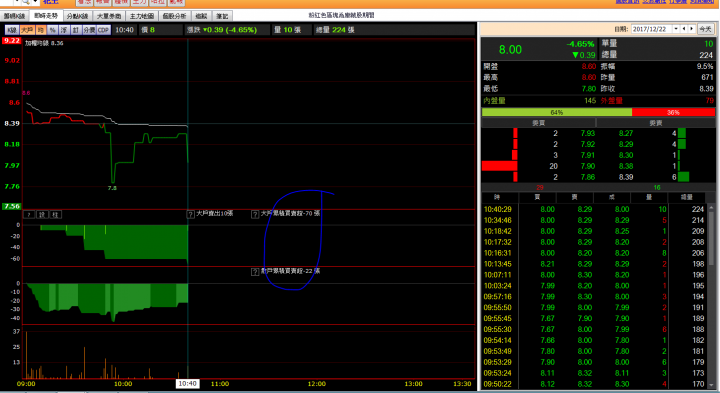This screenshot has width=720, height=393.
Task: Open the 大量券商 tab
Action: [x=109, y=16]
